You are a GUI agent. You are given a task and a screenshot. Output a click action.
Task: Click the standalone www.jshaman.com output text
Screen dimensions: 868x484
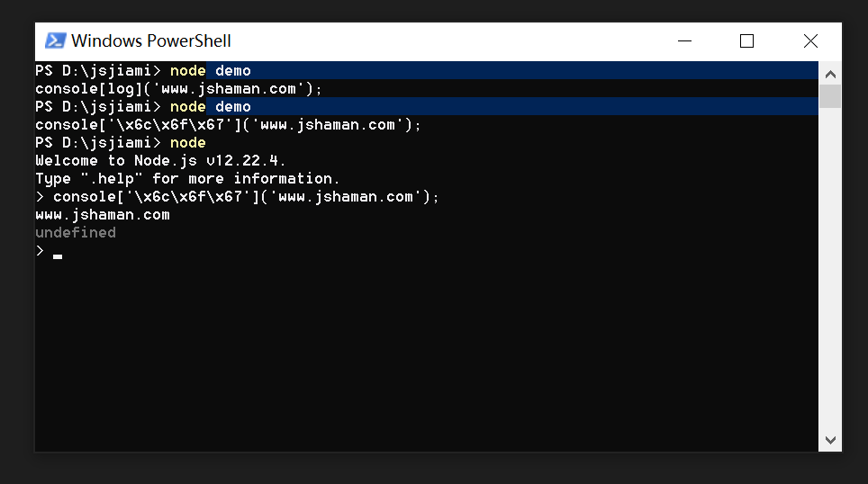pyautogui.click(x=103, y=215)
